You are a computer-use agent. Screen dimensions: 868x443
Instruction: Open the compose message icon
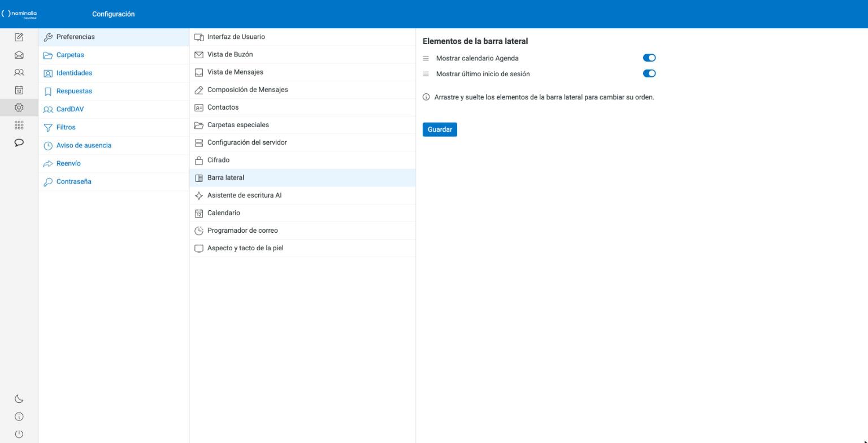[19, 37]
